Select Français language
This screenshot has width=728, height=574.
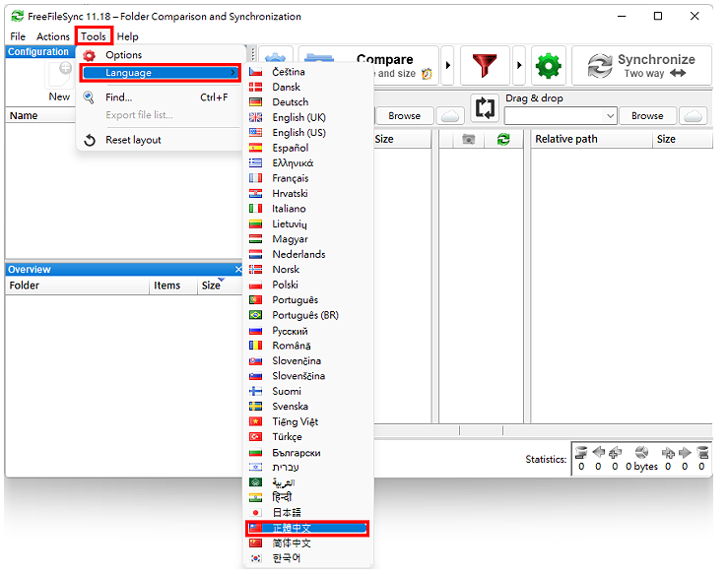tap(308, 178)
